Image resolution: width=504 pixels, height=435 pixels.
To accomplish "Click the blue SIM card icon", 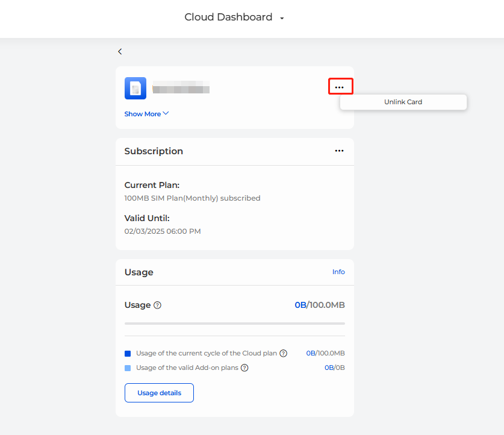I will pos(135,88).
